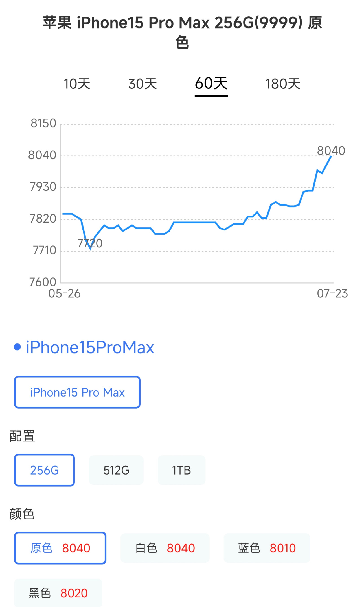Select the 60天 price range tab
Viewport: 364px width, 607px height.
211,84
